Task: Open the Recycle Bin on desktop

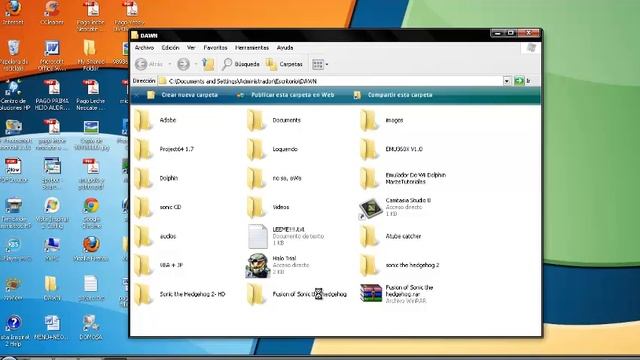Action: coord(13,55)
